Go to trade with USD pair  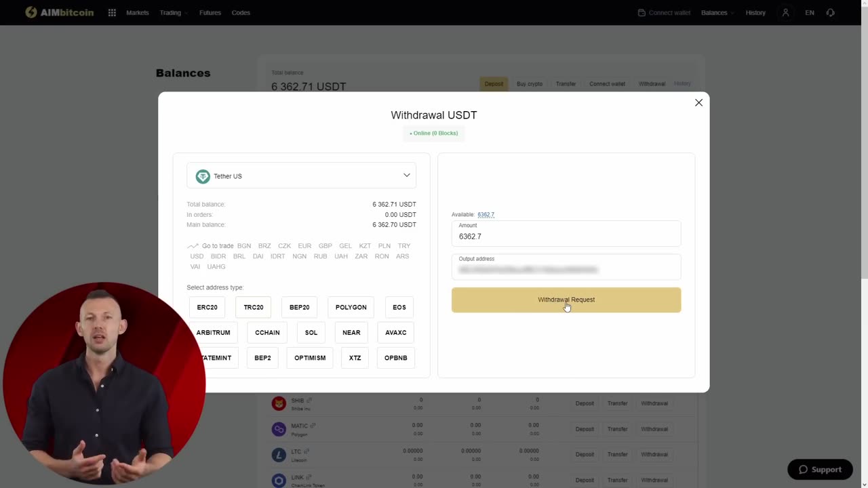click(x=197, y=256)
